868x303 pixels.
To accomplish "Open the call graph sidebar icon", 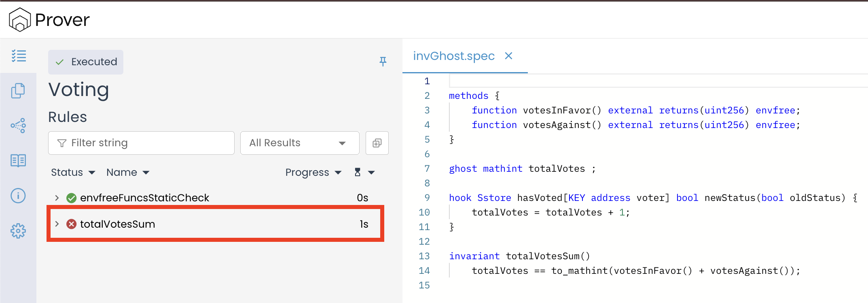I will [18, 126].
